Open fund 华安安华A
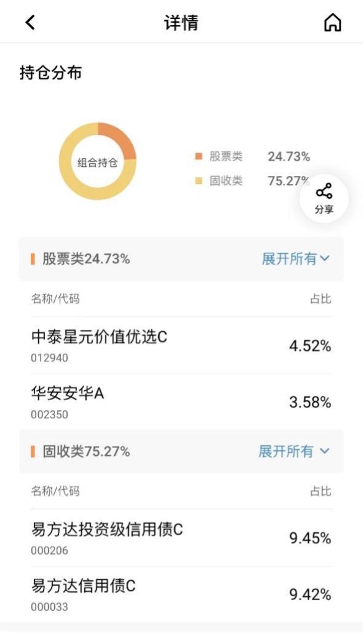This screenshot has width=364, height=635. click(181, 402)
